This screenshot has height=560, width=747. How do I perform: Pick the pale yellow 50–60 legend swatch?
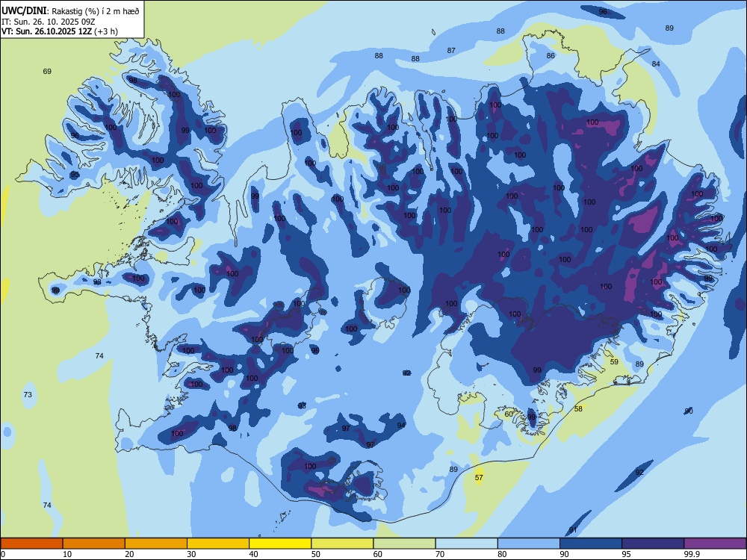click(x=342, y=544)
